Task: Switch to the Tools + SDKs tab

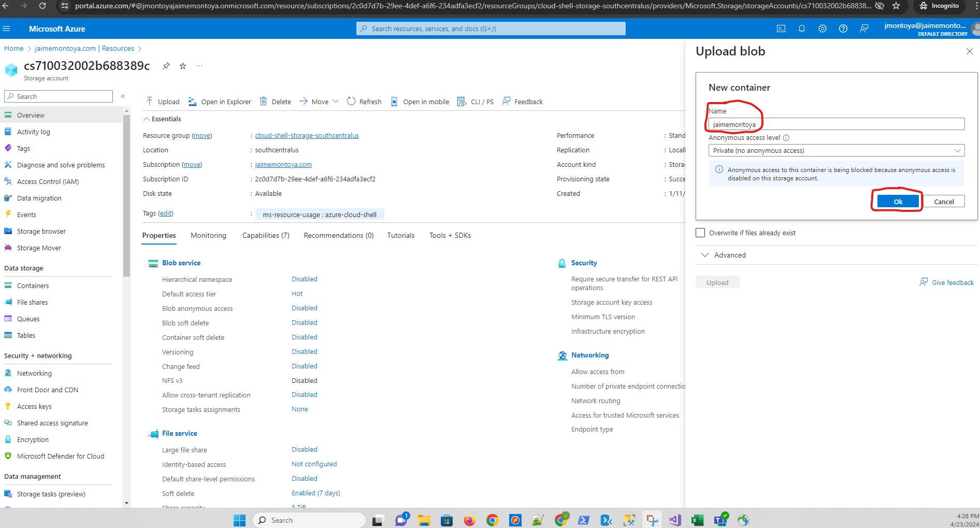Action: coord(450,235)
